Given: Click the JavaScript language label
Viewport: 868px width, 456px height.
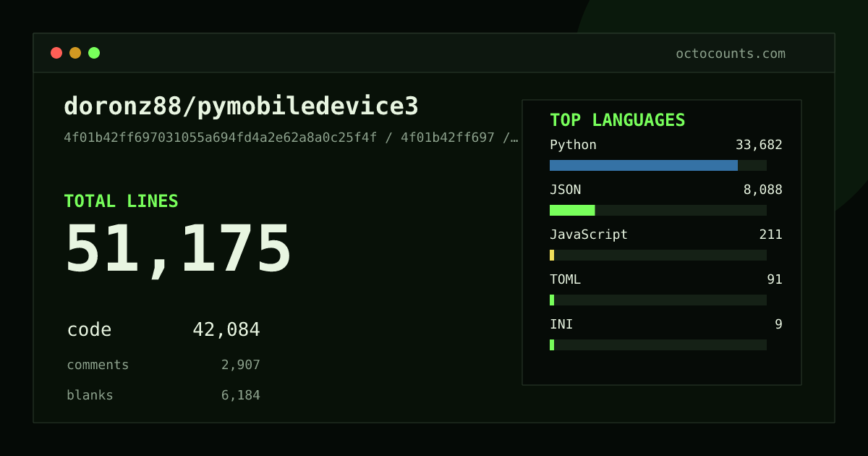Looking at the screenshot, I should (x=589, y=235).
